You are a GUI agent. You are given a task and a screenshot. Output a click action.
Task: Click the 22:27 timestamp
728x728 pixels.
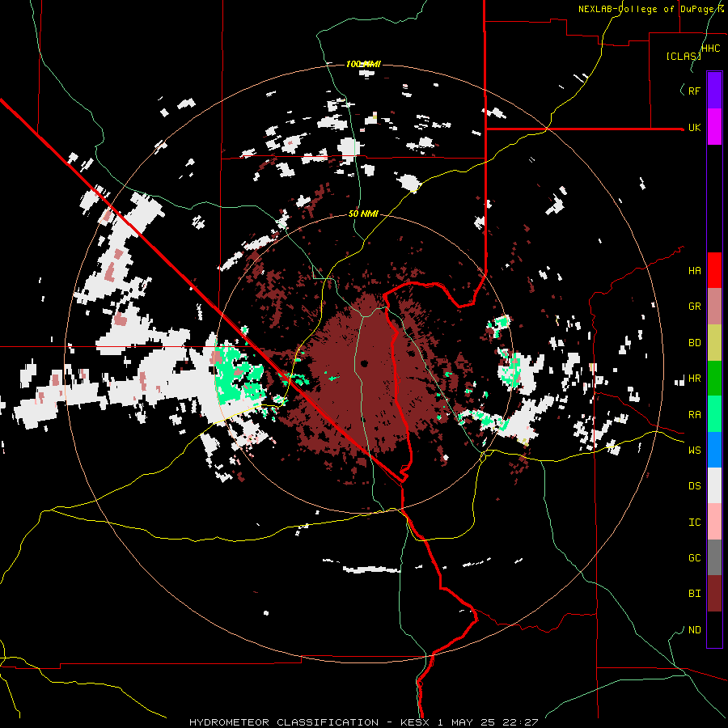(x=522, y=722)
